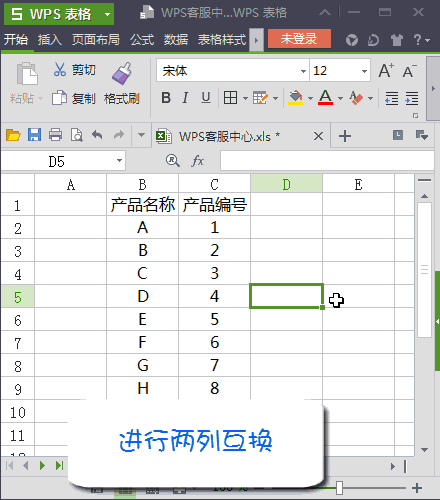The image size is (440, 500).
Task: Open the font size 12 dropdown
Action: click(364, 71)
